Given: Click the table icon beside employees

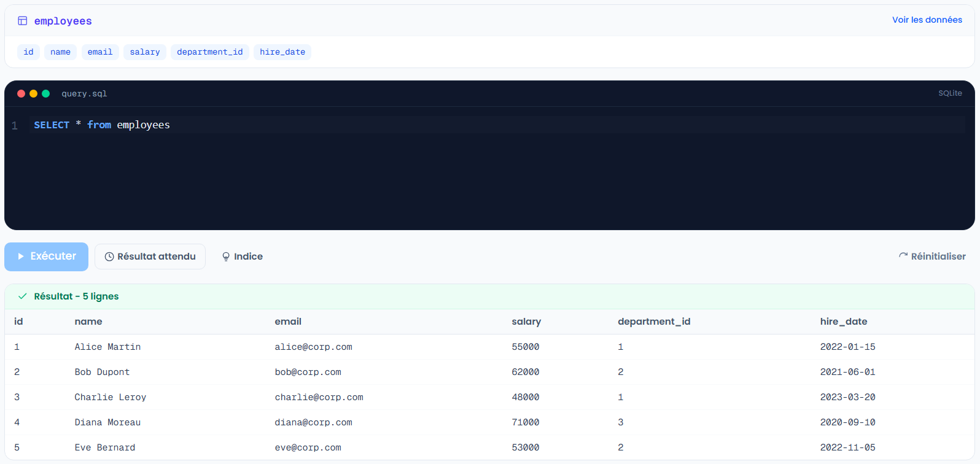Looking at the screenshot, I should (x=23, y=21).
